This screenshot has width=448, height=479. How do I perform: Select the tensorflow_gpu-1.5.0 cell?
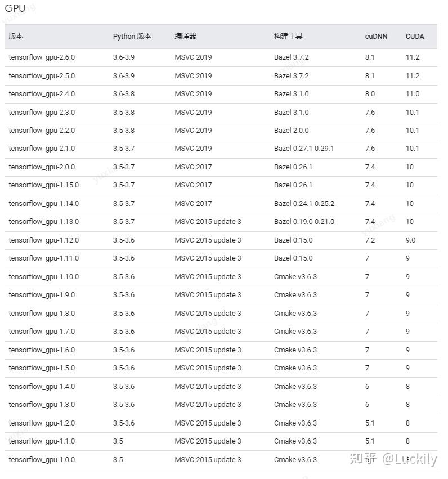[42, 368]
